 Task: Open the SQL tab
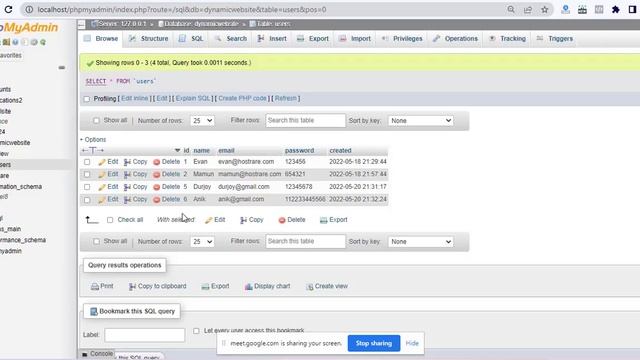191,38
